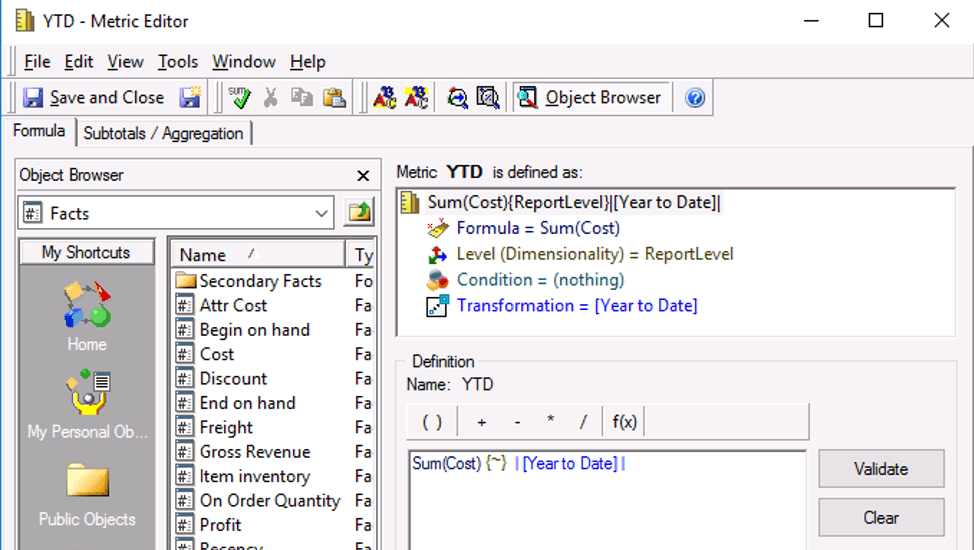Click the Save and New icon
This screenshot has height=550, width=974.
click(189, 97)
